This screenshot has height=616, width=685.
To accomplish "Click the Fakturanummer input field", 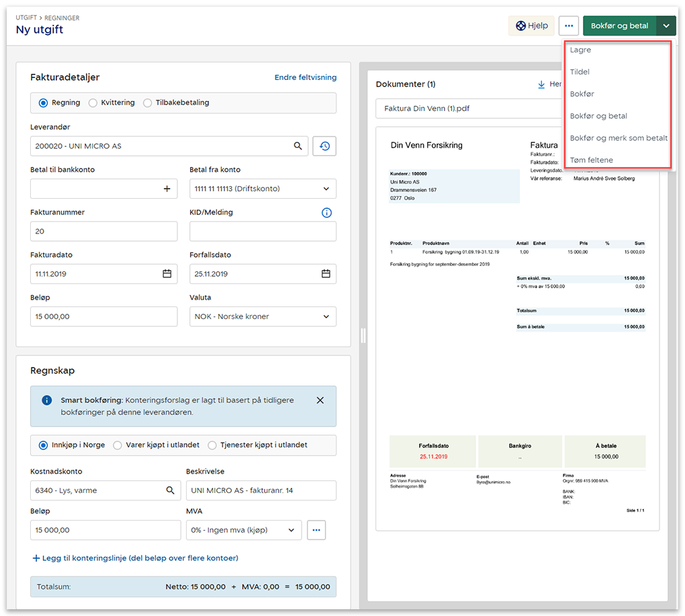I will tap(103, 231).
